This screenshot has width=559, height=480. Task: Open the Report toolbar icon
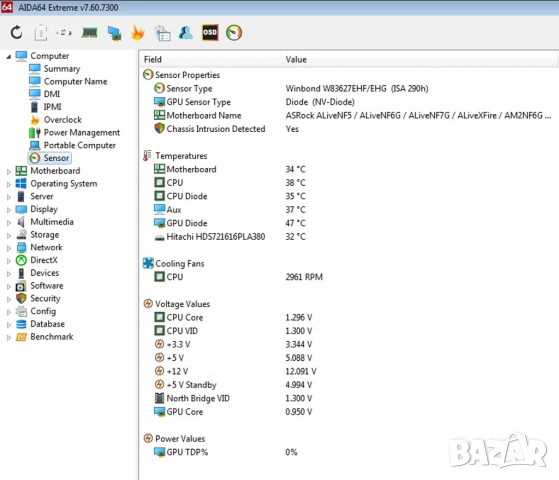41,32
